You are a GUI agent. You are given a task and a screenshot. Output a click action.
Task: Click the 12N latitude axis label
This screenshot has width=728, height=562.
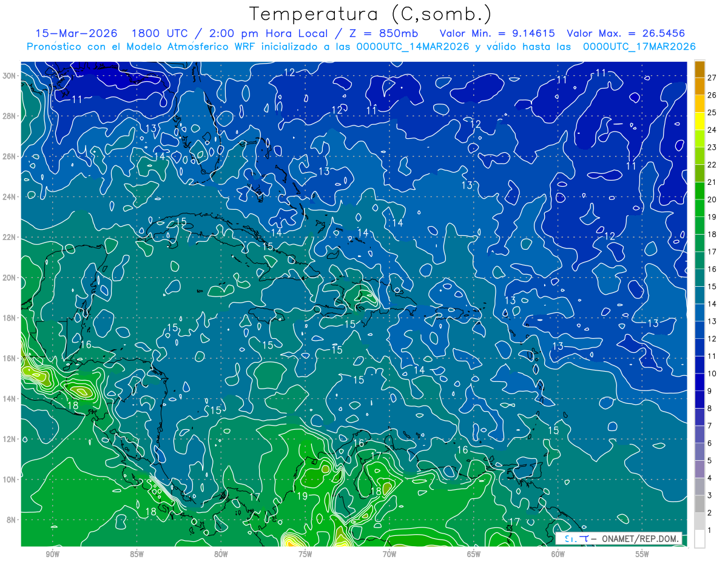coord(10,439)
